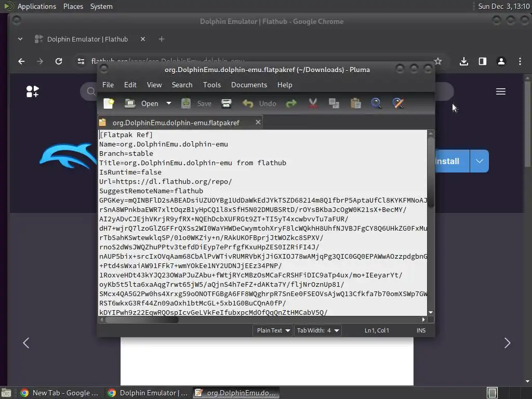Click the scroll down arrow in Pluma
The width and height of the screenshot is (532, 399).
pyautogui.click(x=431, y=312)
